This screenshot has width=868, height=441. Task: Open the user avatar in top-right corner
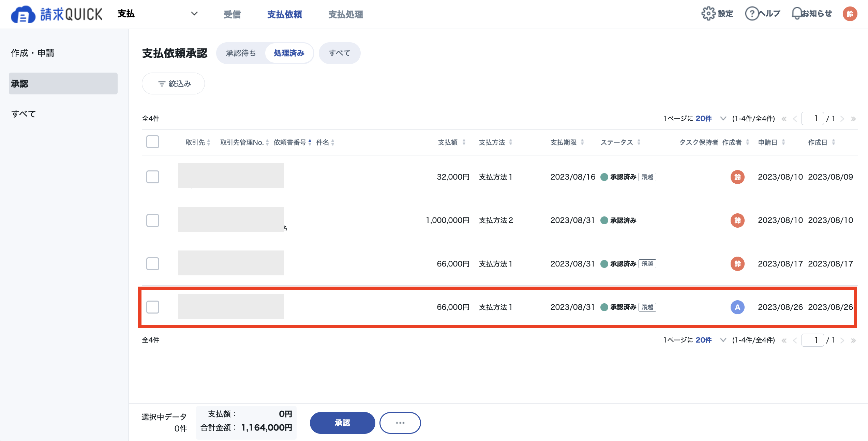(850, 14)
